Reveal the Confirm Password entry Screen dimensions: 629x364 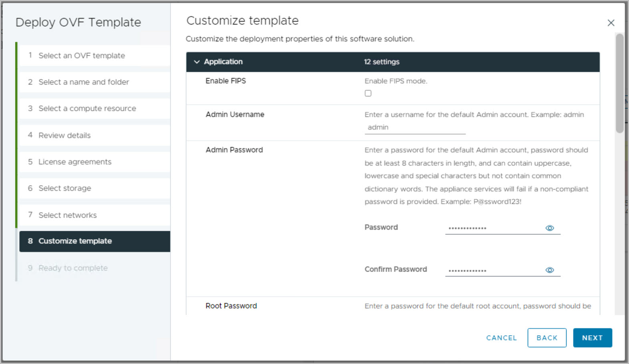point(550,270)
